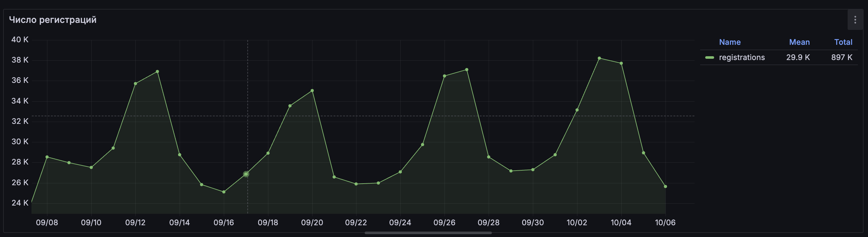Image resolution: width=868 pixels, height=237 pixels.
Task: Click the highlighted data point on the 09/17 crosshair
Action: point(246,174)
